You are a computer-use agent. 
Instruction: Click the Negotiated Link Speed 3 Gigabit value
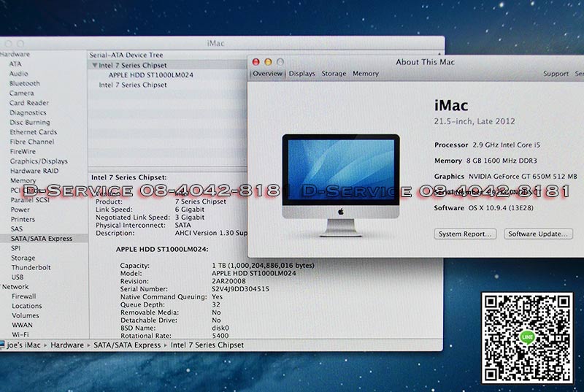click(190, 217)
